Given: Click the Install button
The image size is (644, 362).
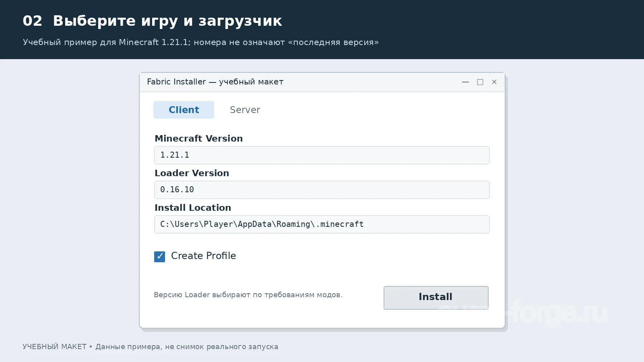Looking at the screenshot, I should pyautogui.click(x=436, y=298).
